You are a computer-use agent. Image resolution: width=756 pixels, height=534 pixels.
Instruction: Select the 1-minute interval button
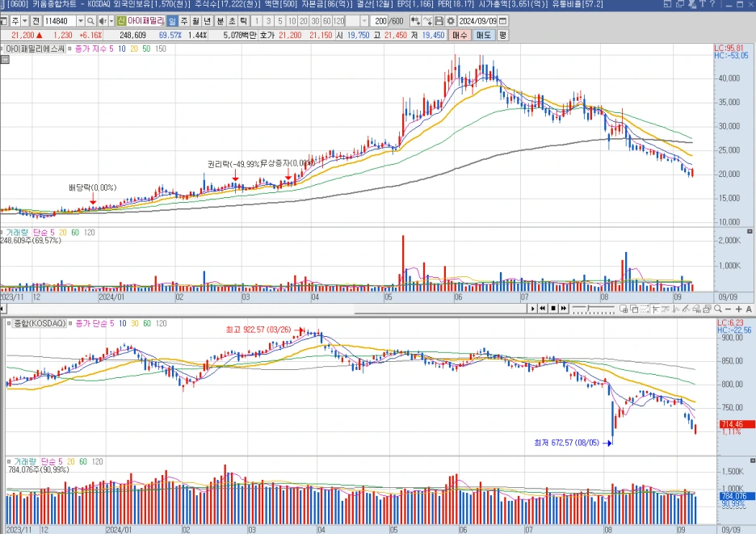(x=257, y=21)
